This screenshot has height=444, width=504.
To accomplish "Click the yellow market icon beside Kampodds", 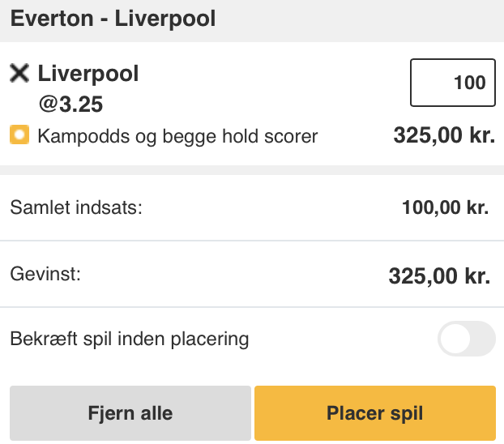I will coord(19,134).
